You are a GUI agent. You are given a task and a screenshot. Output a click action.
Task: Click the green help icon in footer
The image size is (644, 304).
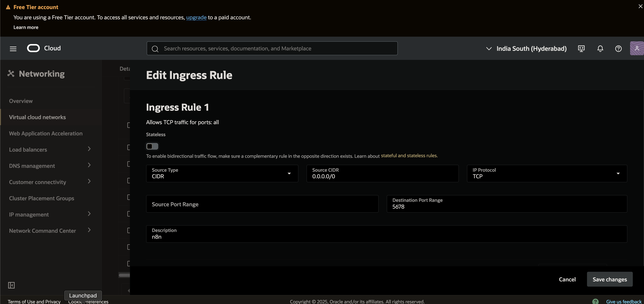[595, 301]
